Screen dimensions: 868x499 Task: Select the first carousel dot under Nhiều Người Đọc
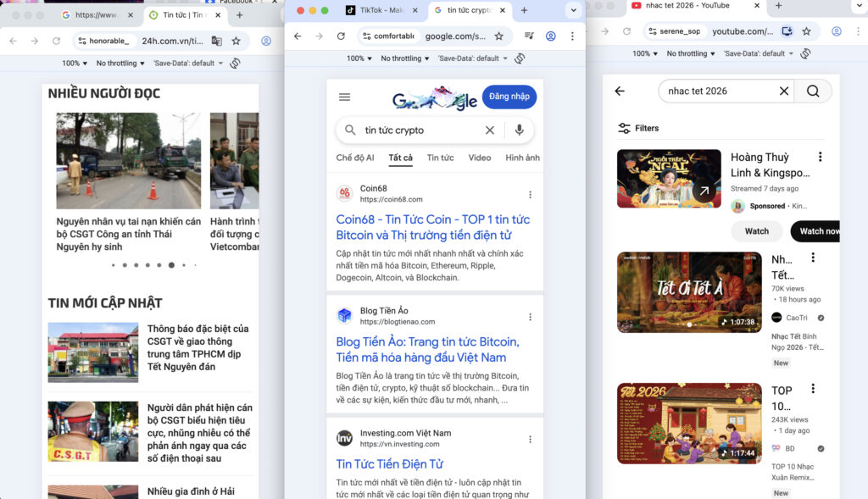tap(113, 265)
